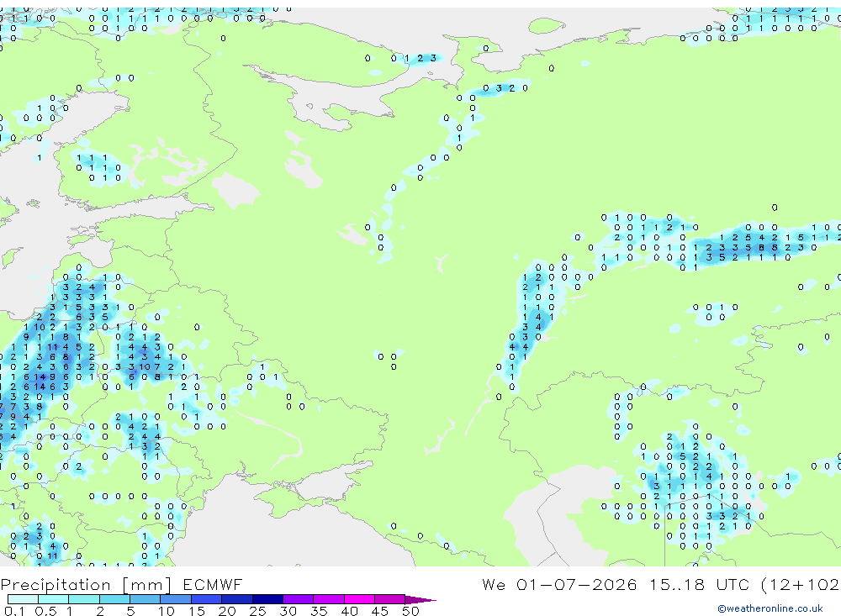The height and width of the screenshot is (616, 841).
Task: Click the 'We 01-07-2026' date text
Action: click(559, 584)
